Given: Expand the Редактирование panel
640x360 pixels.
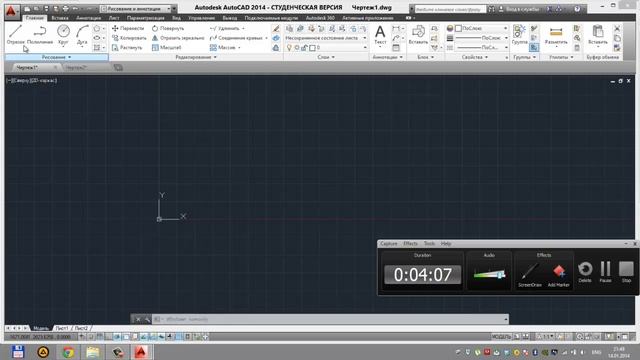Looking at the screenshot, I should tap(196, 57).
